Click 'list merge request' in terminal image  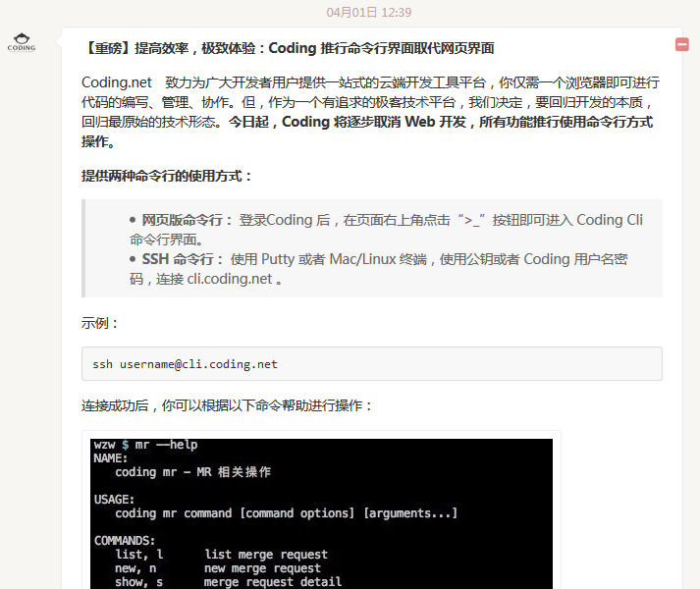coord(266,555)
